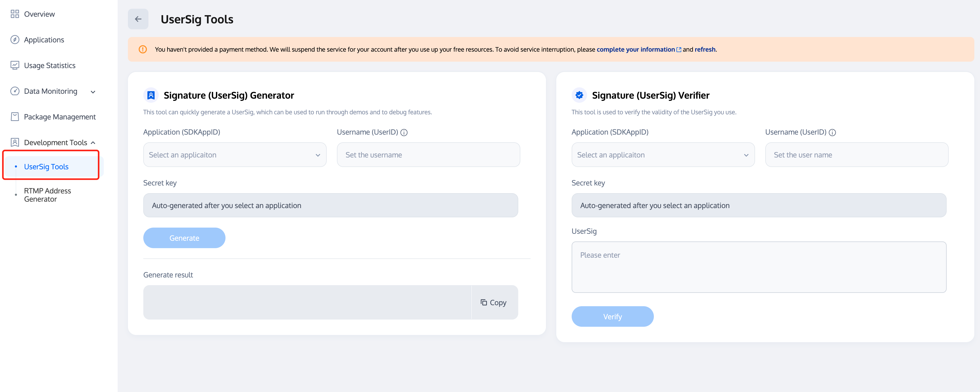Focus the UserSig text area
The width and height of the screenshot is (980, 392).
coord(759,267)
